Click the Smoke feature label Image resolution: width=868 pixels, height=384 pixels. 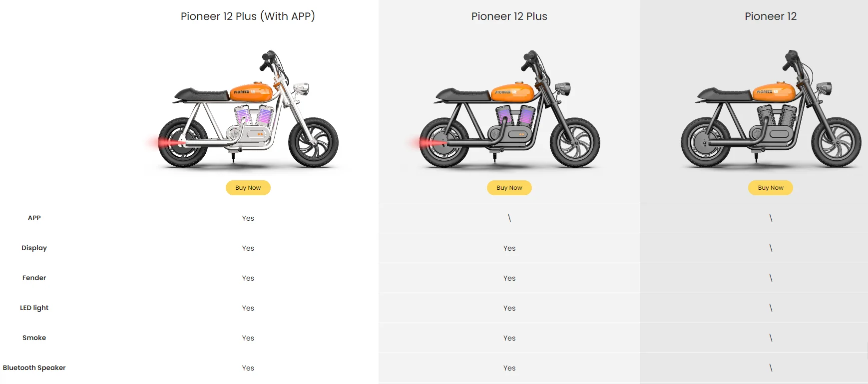click(34, 338)
